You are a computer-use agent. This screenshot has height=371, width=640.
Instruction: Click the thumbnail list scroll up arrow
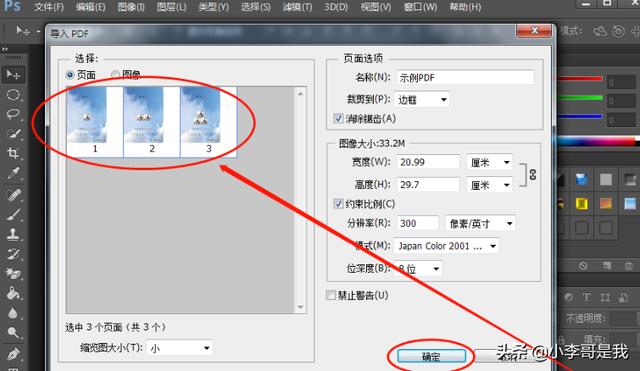(300, 94)
